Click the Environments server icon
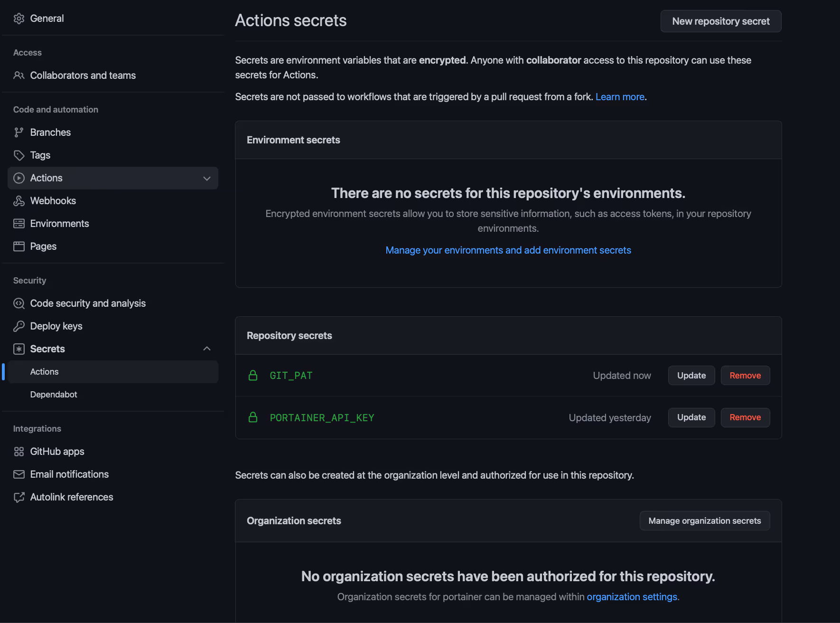Screen dimensions: 840x623 (x=19, y=224)
